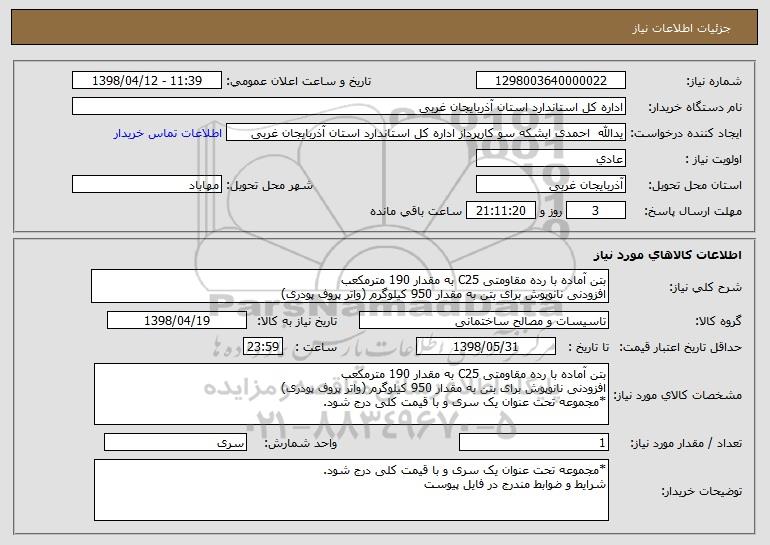The width and height of the screenshot is (770, 545).
Task: Click the حداقل تاریخ اعتبار قیمت label
Action: point(681,348)
